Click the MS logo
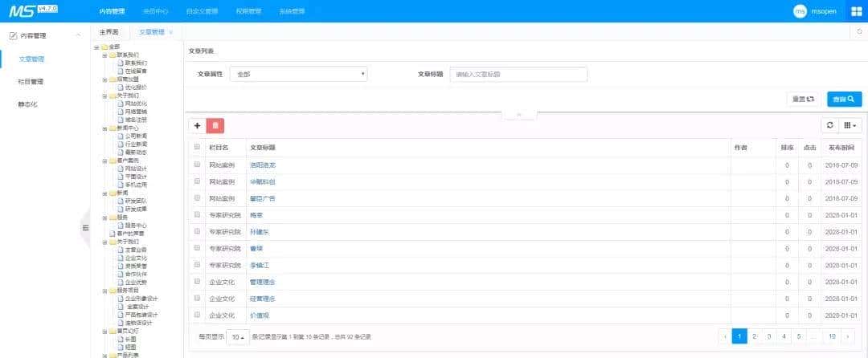868x358 pixels. (23, 10)
